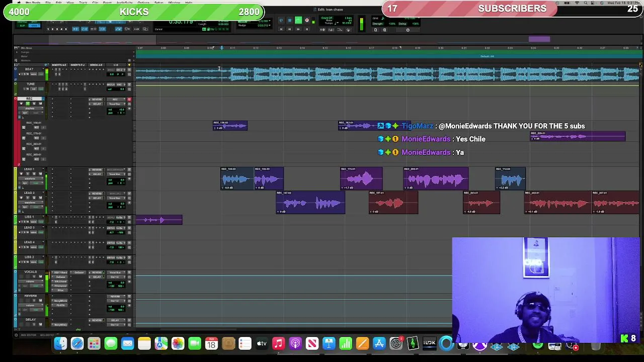Click Return to Zero transport button
The image size is (644, 362).
click(x=281, y=29)
